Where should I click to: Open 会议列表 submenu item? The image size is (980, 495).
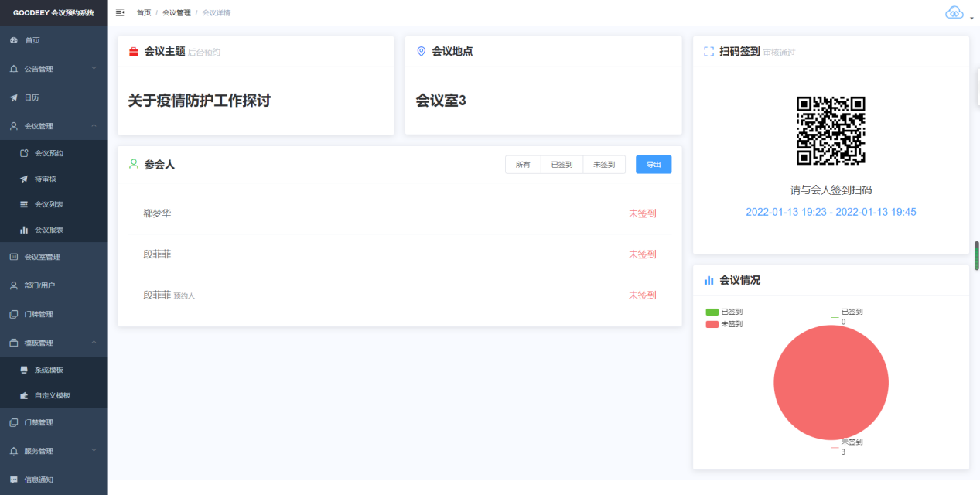(53, 204)
